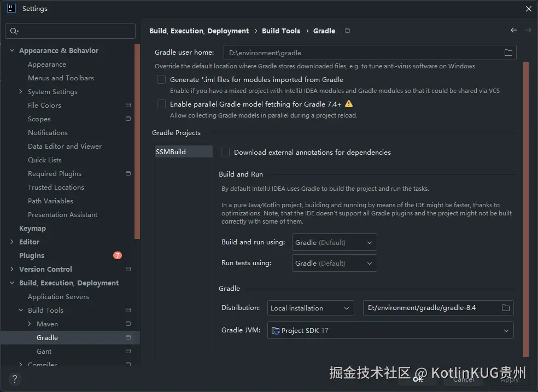
Task: Select Appearance in the settings tree
Action: coord(47,64)
